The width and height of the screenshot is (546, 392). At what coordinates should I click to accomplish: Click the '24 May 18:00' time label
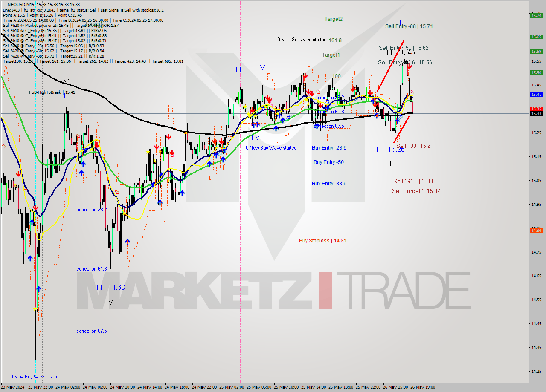(177, 387)
